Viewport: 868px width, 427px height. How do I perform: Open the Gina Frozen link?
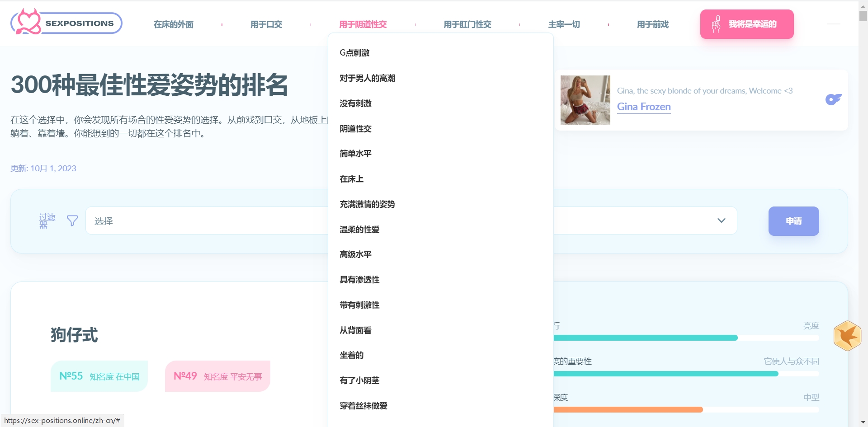point(644,107)
